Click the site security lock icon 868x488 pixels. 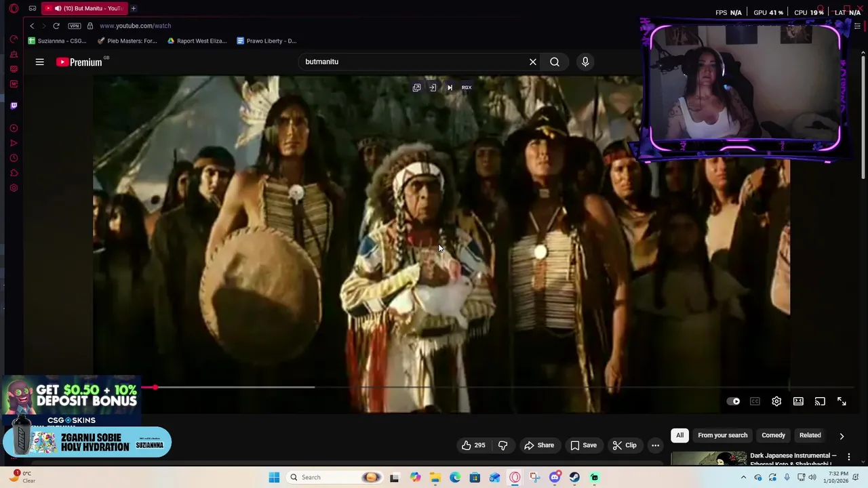click(90, 26)
